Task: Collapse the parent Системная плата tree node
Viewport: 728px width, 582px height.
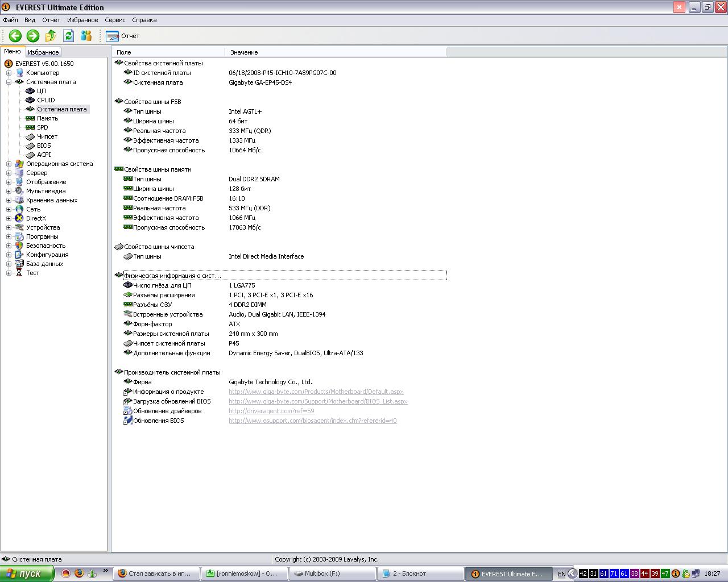Action: 9,82
